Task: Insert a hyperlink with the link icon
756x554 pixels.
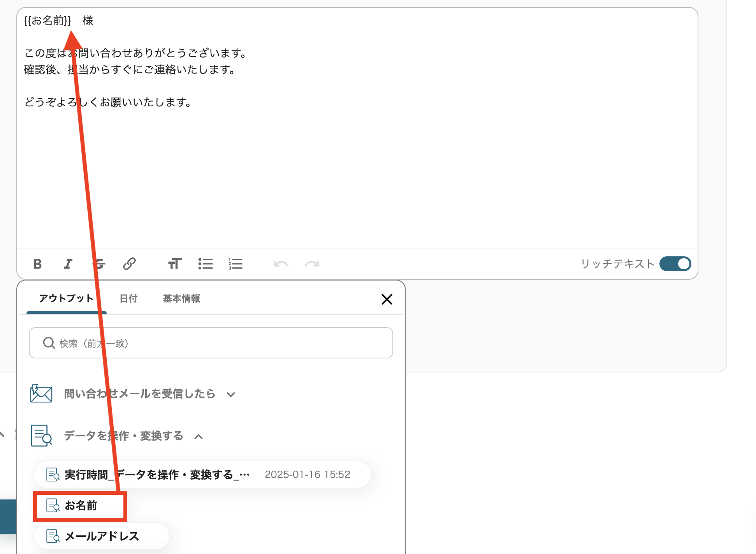Action: pos(129,264)
